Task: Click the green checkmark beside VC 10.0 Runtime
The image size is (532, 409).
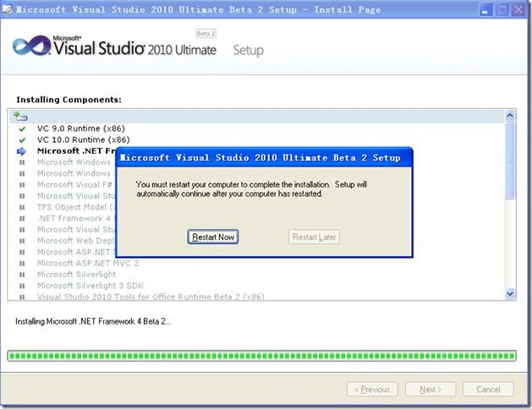Action: 22,140
